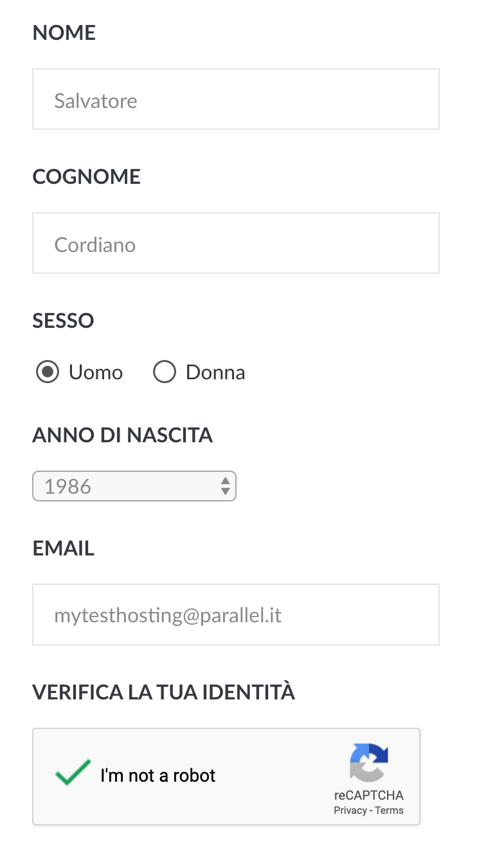This screenshot has height=855, width=504.
Task: Click the NOME field label
Action: (64, 33)
